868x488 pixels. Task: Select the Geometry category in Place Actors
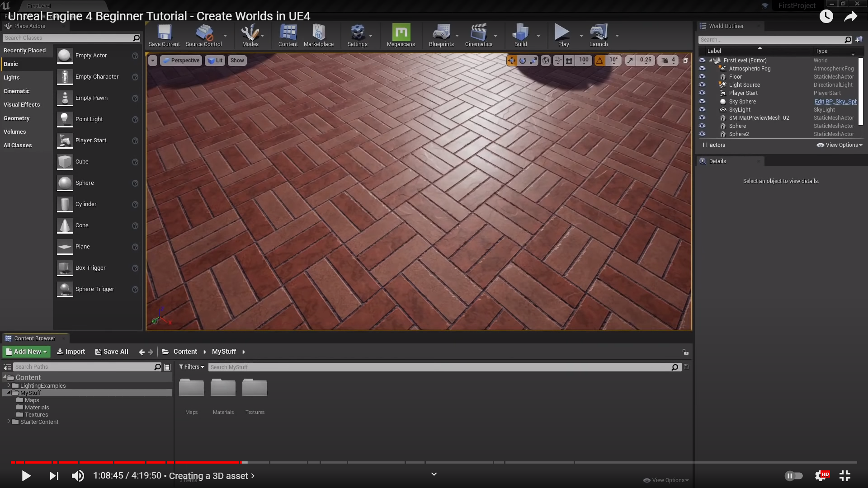coord(17,118)
